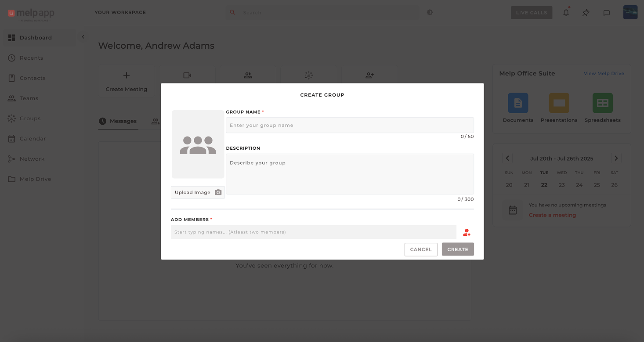This screenshot has width=644, height=342.
Task: Switch to the Messages tab
Action: [118, 121]
